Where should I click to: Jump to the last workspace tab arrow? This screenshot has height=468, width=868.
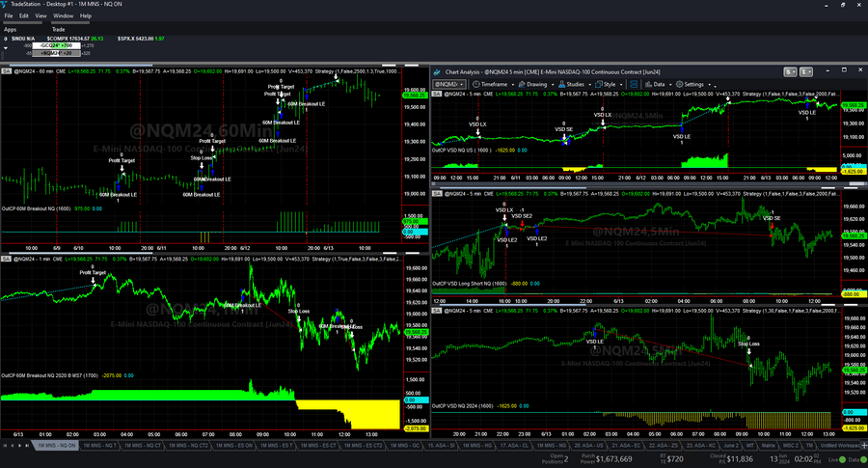27,445
